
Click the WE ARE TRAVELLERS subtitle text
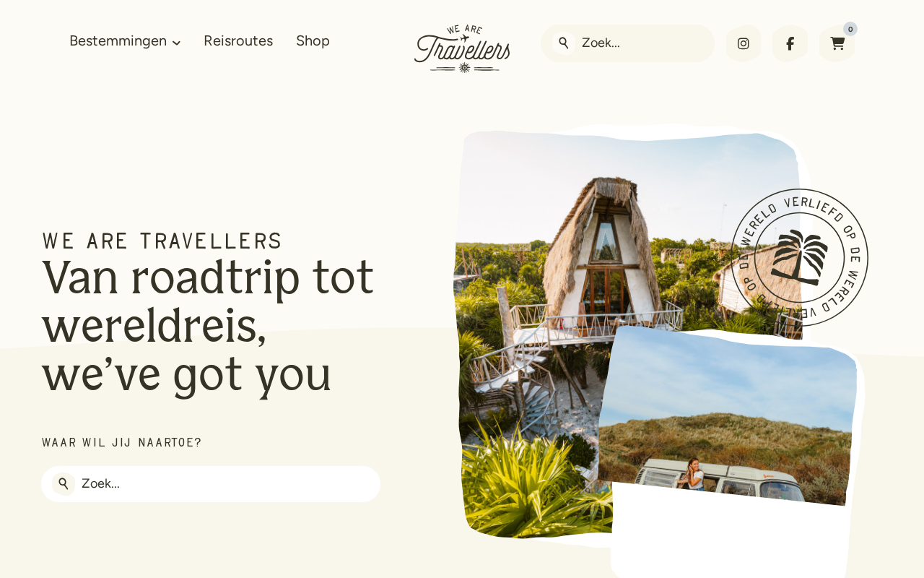(162, 241)
